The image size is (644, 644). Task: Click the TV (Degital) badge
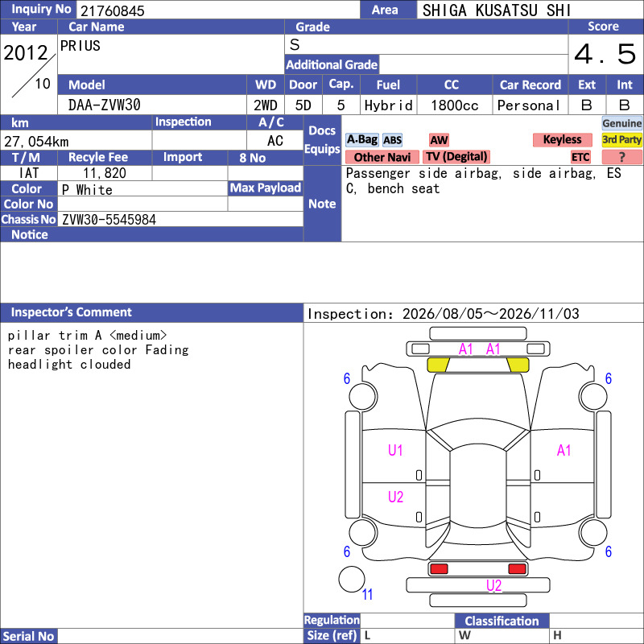pyautogui.click(x=456, y=156)
